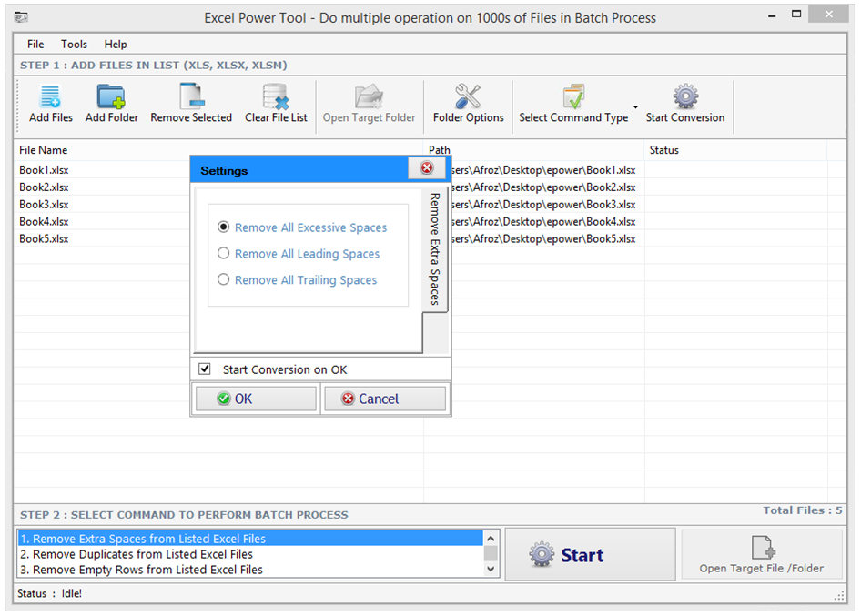
Task: Select Book3.xlsx in the file list
Action: 44,204
